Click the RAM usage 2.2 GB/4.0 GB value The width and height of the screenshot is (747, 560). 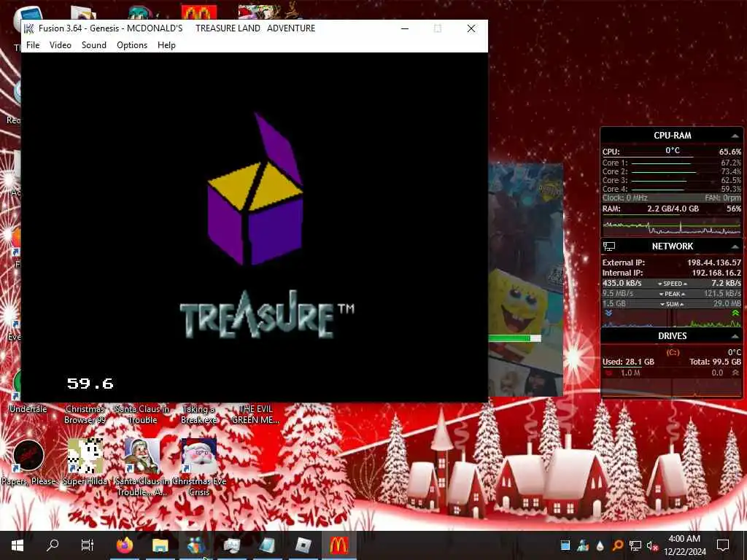click(673, 209)
